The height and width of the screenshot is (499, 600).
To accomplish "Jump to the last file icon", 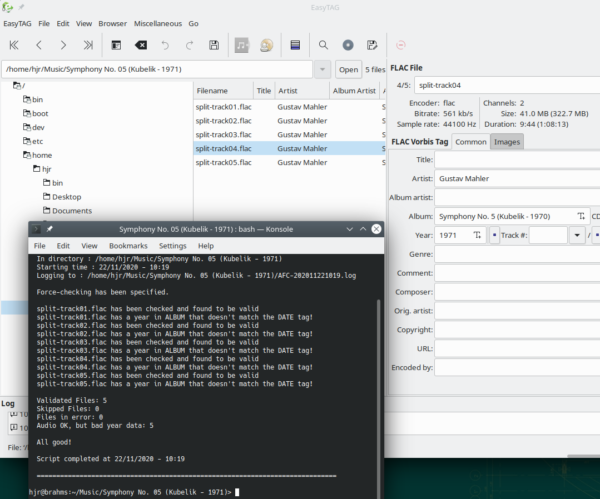I will 88,45.
